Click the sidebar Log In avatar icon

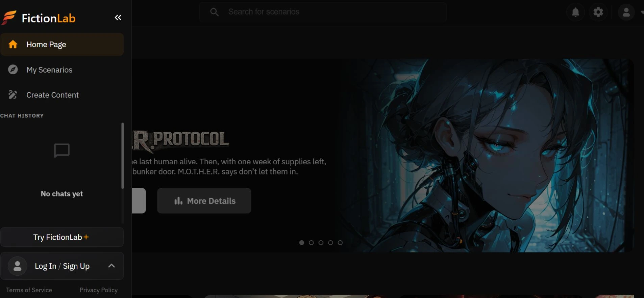tap(18, 266)
